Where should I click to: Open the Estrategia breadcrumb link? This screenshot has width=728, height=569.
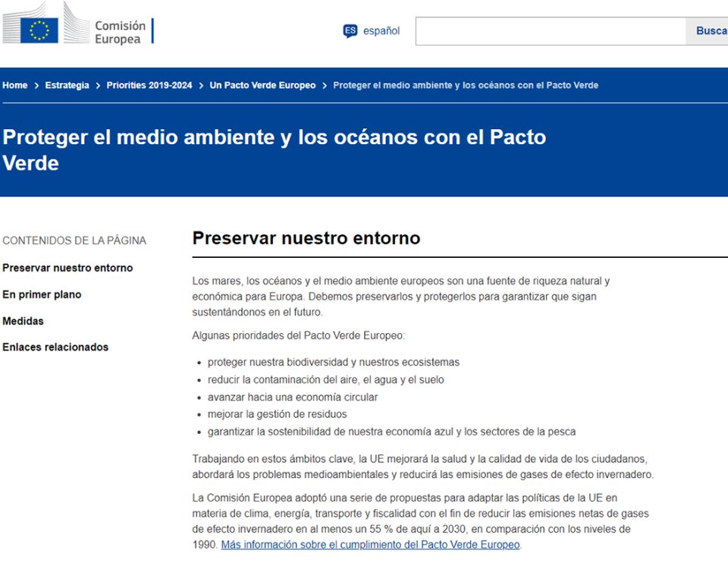67,86
